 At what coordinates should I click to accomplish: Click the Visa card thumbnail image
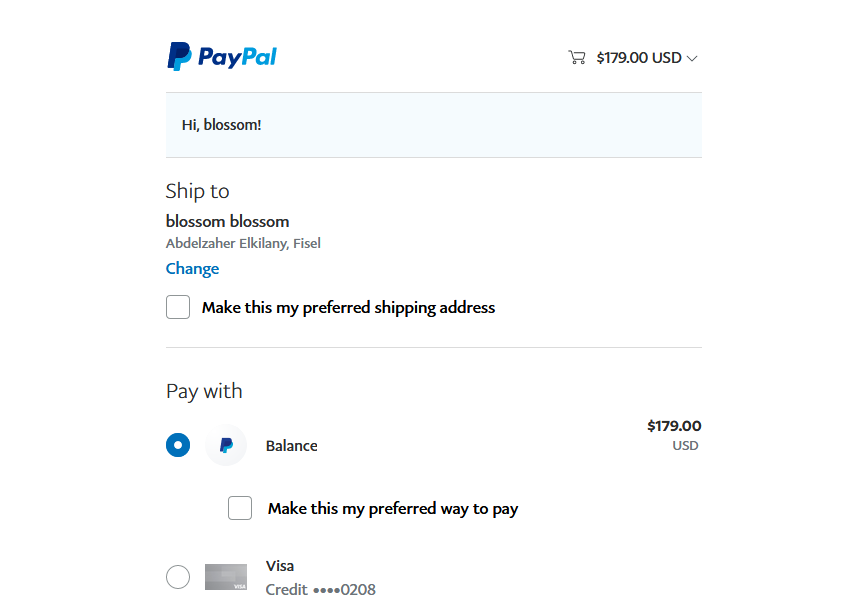[x=226, y=577]
